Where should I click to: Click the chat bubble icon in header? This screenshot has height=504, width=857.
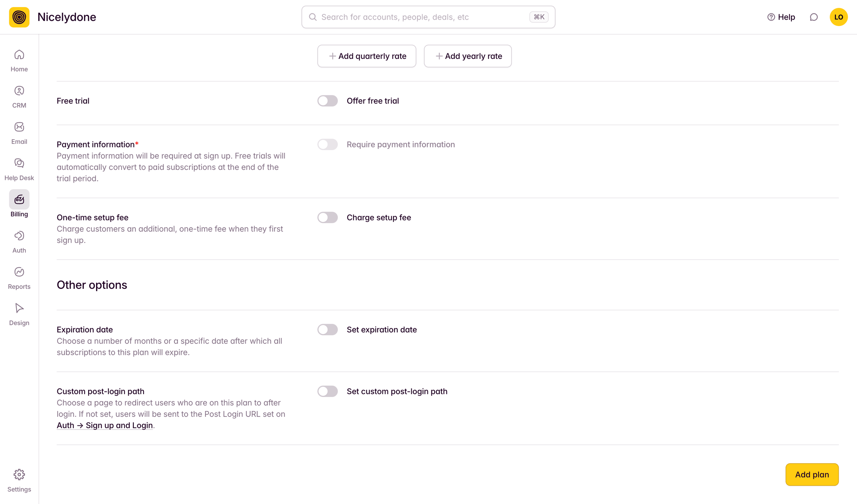(814, 17)
